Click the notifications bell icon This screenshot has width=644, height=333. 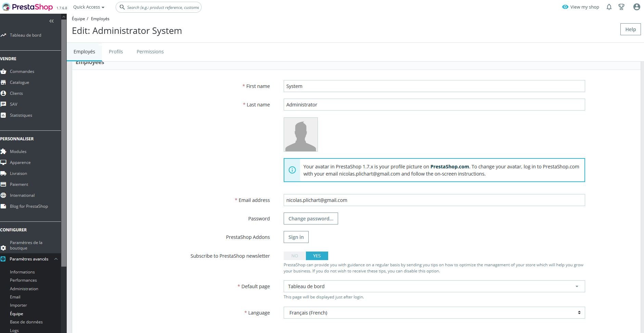click(609, 7)
